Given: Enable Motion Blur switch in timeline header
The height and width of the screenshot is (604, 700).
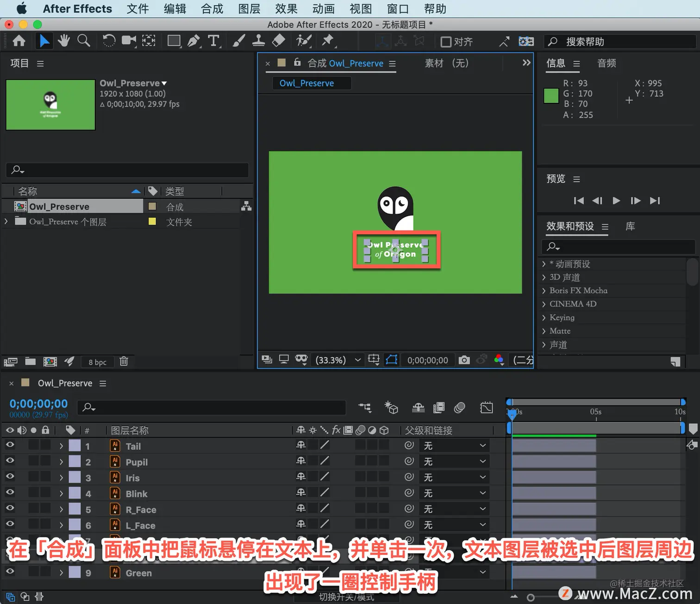Looking at the screenshot, I should [x=460, y=408].
